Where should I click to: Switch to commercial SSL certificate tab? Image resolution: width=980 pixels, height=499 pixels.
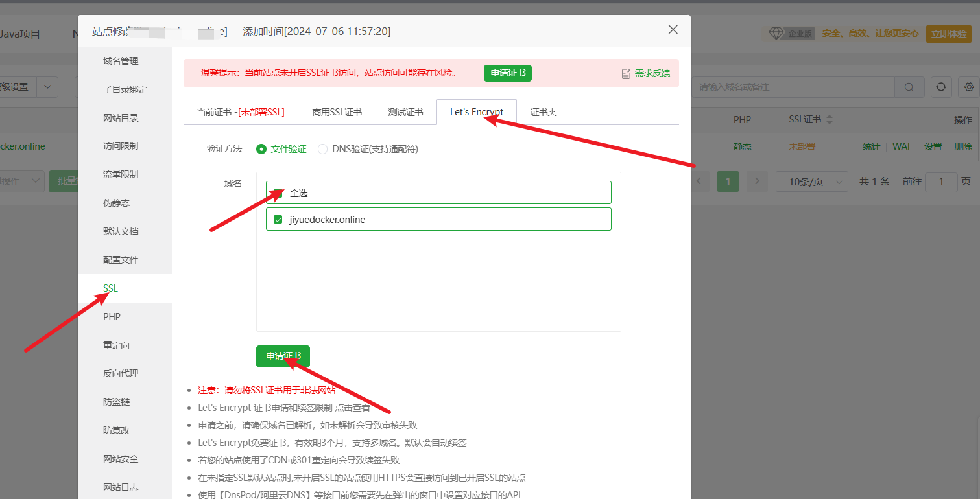pos(337,112)
